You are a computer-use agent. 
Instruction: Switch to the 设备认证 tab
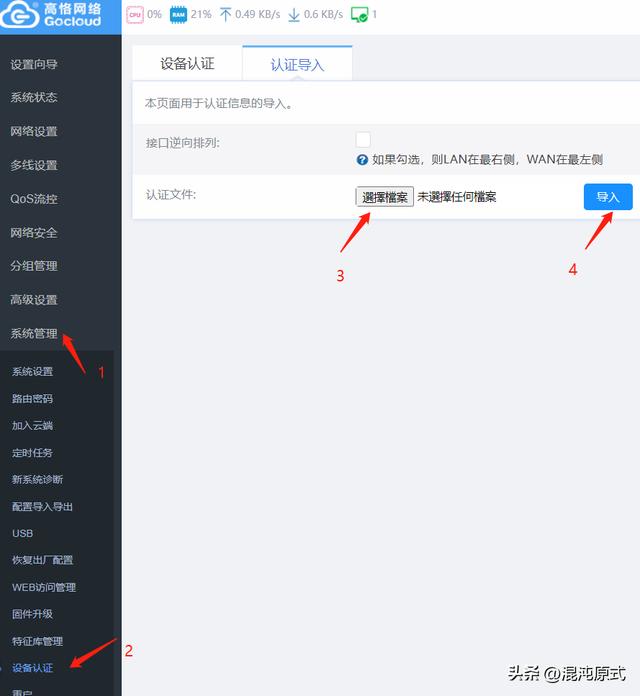(187, 63)
